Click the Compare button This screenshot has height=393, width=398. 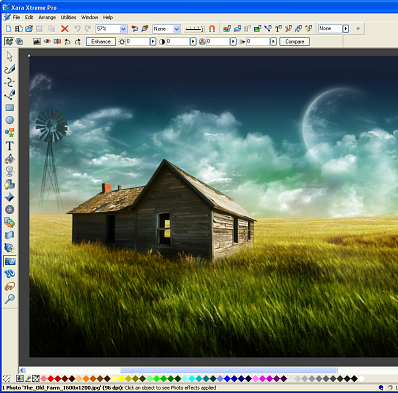pyautogui.click(x=295, y=41)
